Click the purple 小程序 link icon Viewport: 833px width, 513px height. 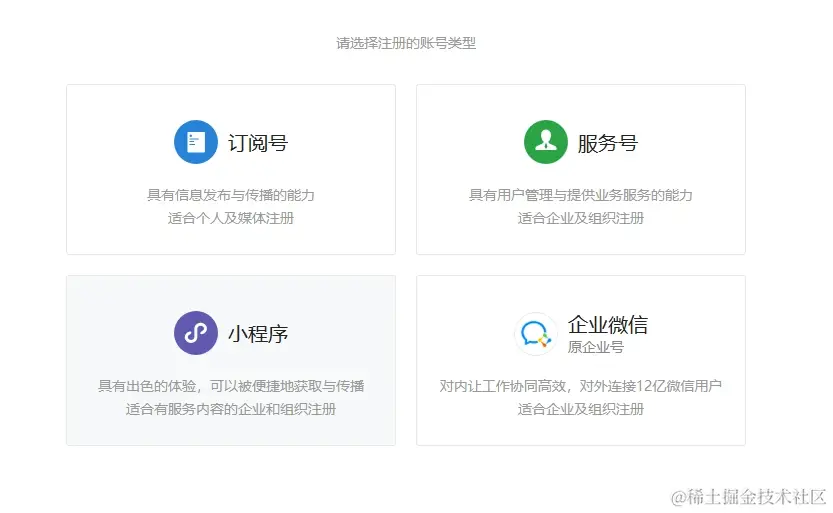(196, 333)
